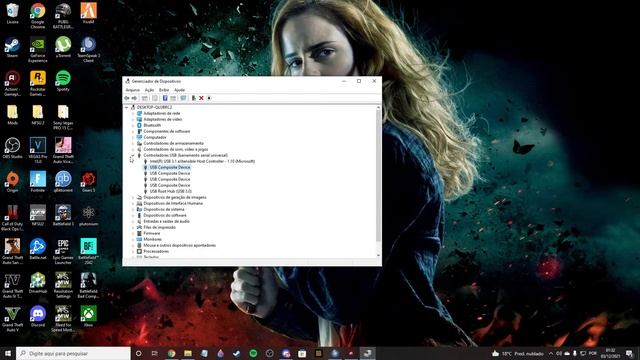
Task: Select Entradas e saídas de áudio item
Action: 166,221
